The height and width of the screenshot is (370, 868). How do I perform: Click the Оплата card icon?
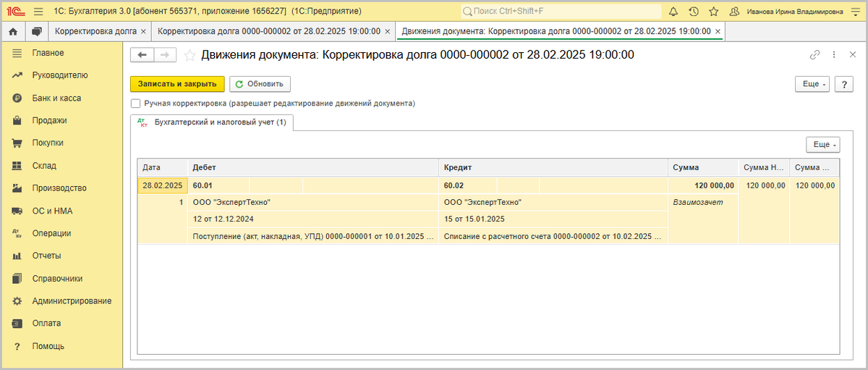[17, 323]
